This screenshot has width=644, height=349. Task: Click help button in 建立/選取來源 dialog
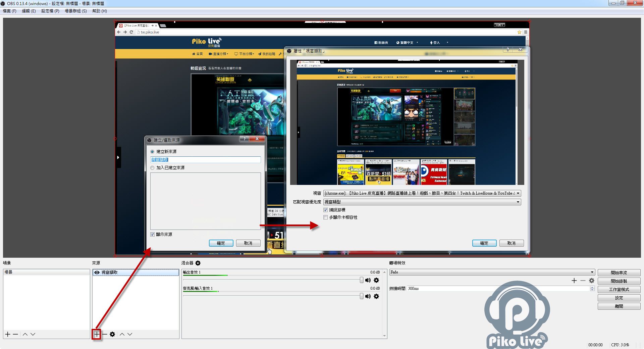(x=244, y=139)
